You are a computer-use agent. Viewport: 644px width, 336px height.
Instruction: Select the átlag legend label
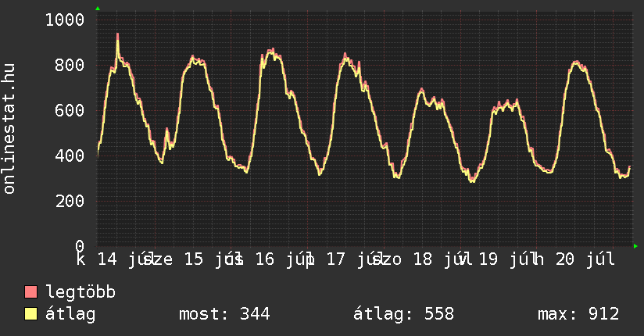(70, 314)
